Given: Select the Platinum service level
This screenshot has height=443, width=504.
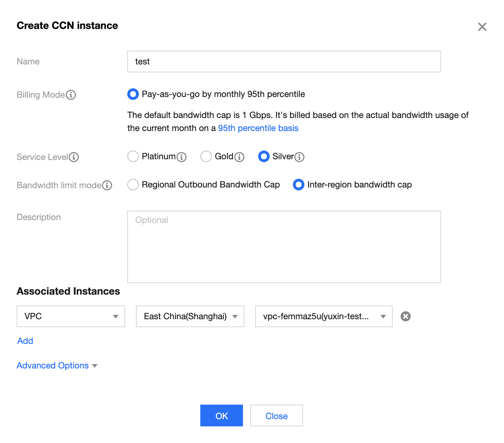Looking at the screenshot, I should (x=133, y=156).
